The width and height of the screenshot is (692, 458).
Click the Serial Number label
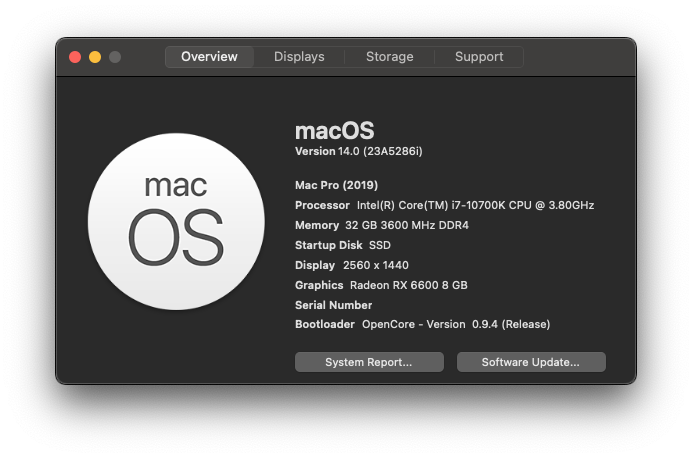coord(333,305)
